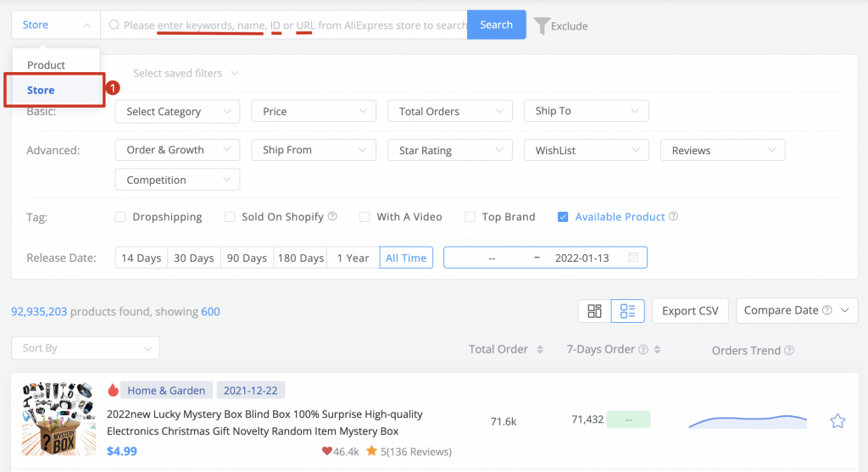
Task: Switch to grid view layout icon
Action: pos(594,311)
